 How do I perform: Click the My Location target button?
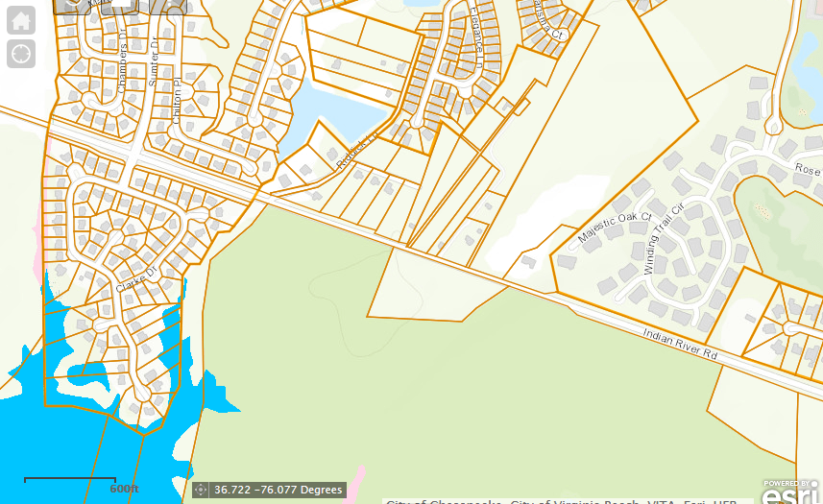(x=21, y=54)
